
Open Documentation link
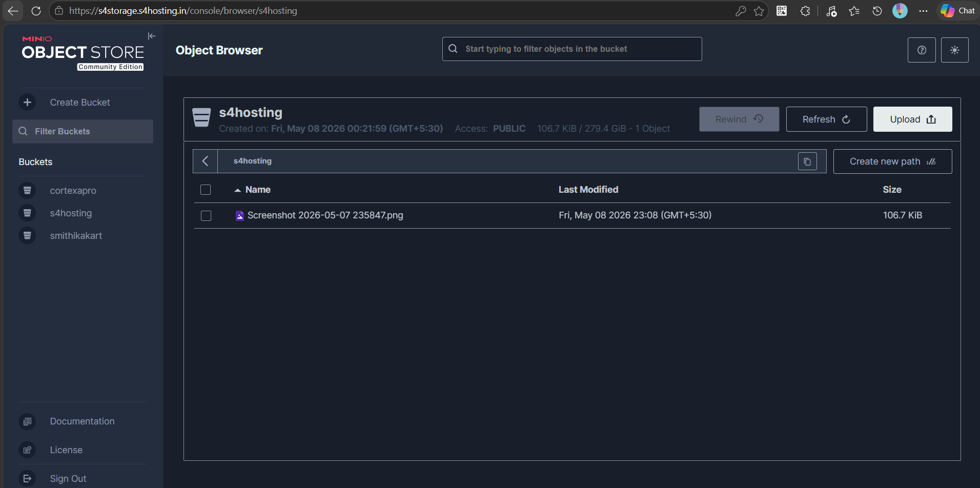click(82, 421)
